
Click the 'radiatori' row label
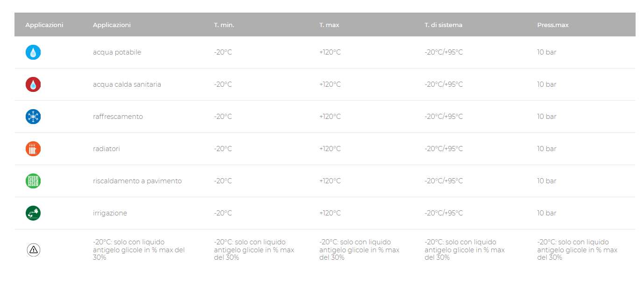coord(106,149)
